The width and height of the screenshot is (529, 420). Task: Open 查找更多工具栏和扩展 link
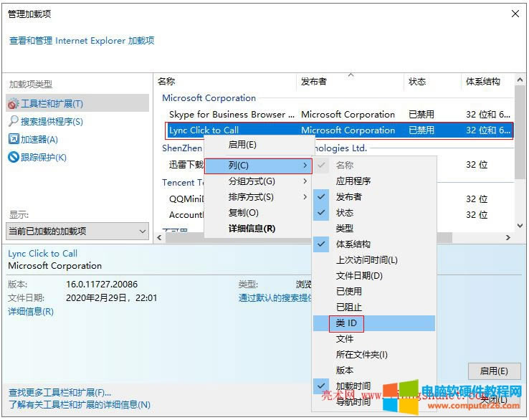tap(60, 392)
